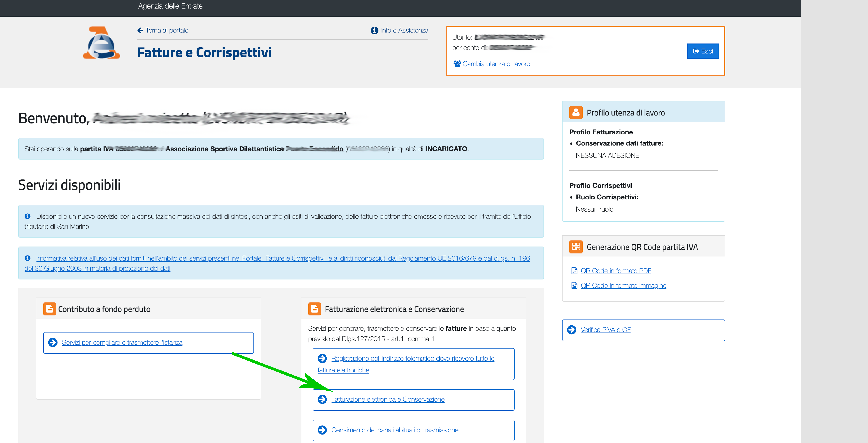The width and height of the screenshot is (868, 443).
Task: Open Registrazione dell'indirizzo telematico link
Action: (413, 359)
